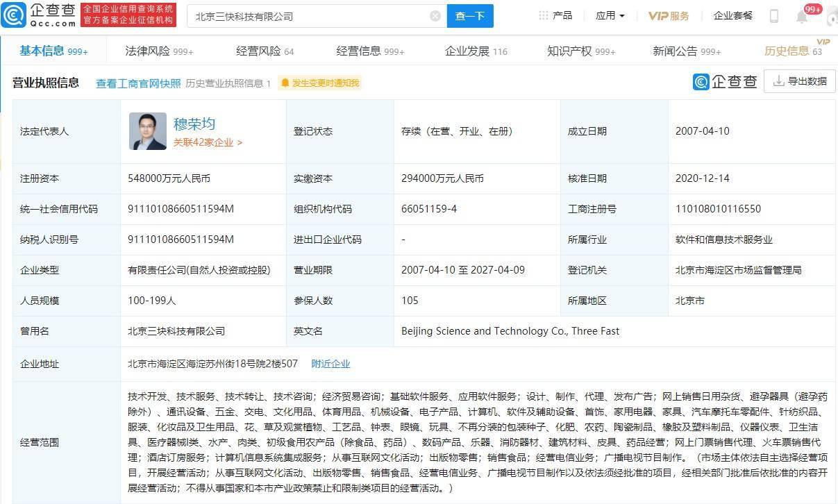Open the VIP服务 link
838x504 pixels.
669,15
